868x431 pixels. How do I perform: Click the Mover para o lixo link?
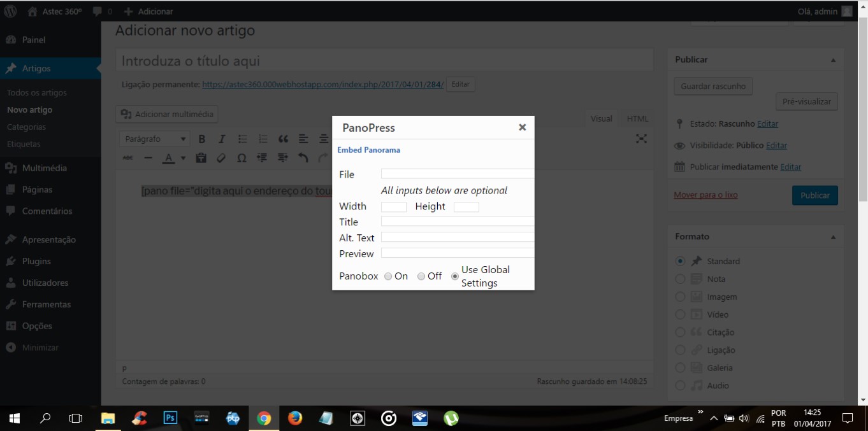[x=705, y=195]
